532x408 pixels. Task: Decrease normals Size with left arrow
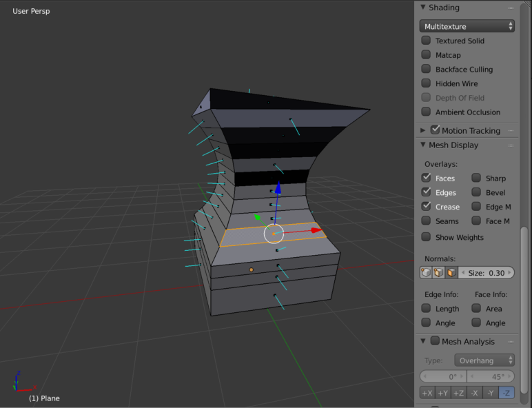point(463,273)
